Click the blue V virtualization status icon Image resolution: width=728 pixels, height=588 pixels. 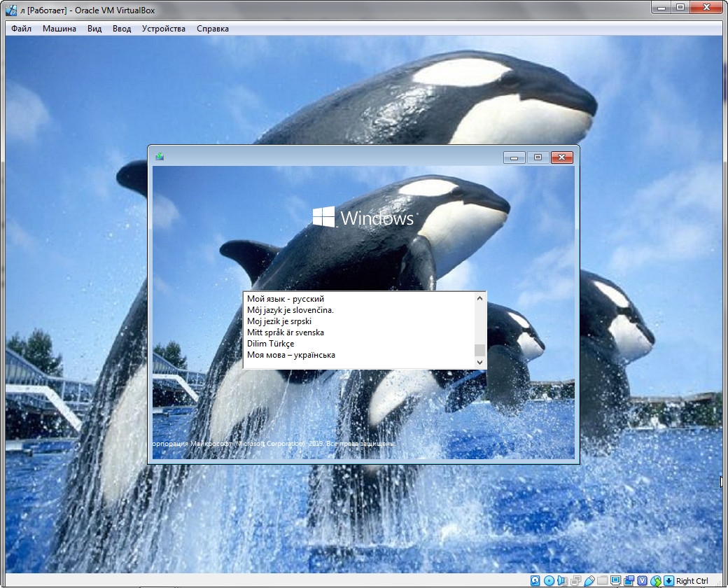642,580
